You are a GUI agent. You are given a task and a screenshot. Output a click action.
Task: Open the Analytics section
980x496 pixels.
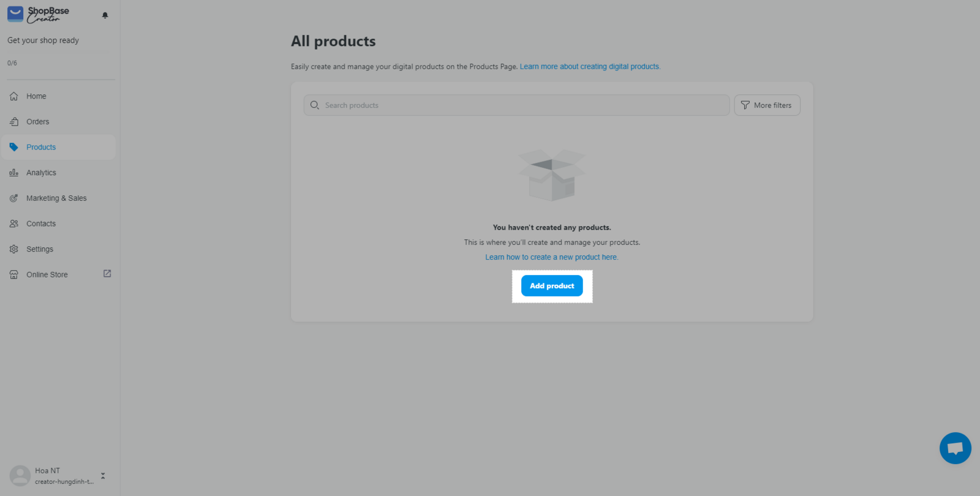point(58,173)
